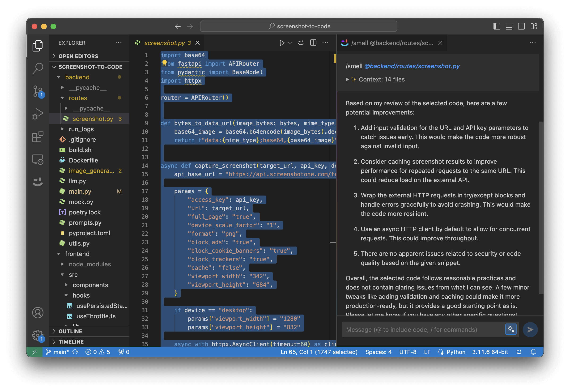
Task: Open the Accounts menu icon
Action: [38, 313]
